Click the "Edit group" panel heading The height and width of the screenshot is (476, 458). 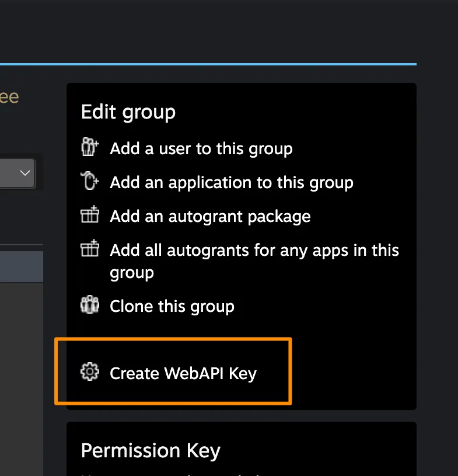(x=128, y=112)
